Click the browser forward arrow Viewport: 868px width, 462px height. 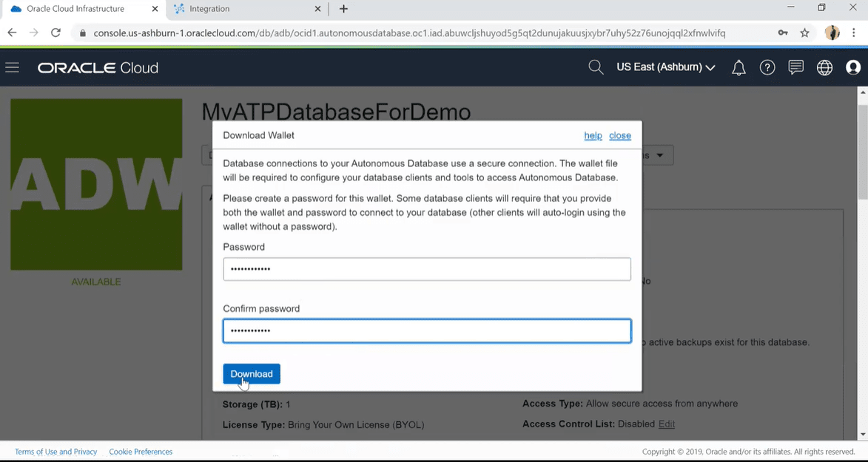pyautogui.click(x=34, y=33)
